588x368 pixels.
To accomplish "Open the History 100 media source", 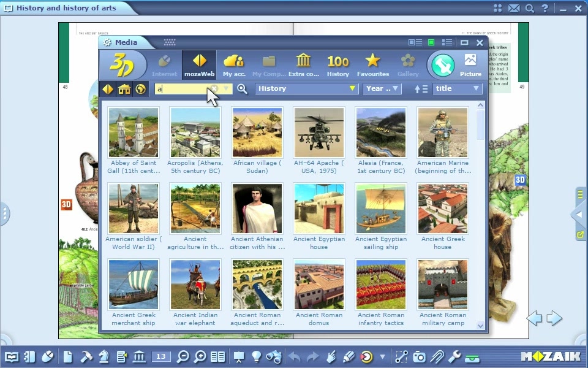I will click(x=337, y=64).
